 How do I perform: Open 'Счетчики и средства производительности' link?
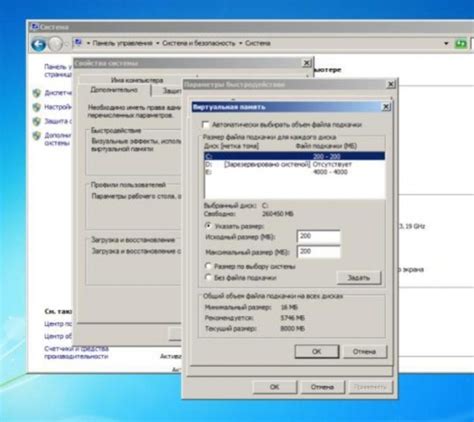click(x=77, y=353)
